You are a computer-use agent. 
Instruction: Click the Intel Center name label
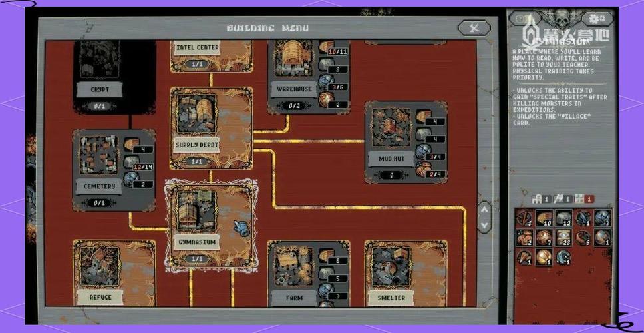[x=197, y=48]
